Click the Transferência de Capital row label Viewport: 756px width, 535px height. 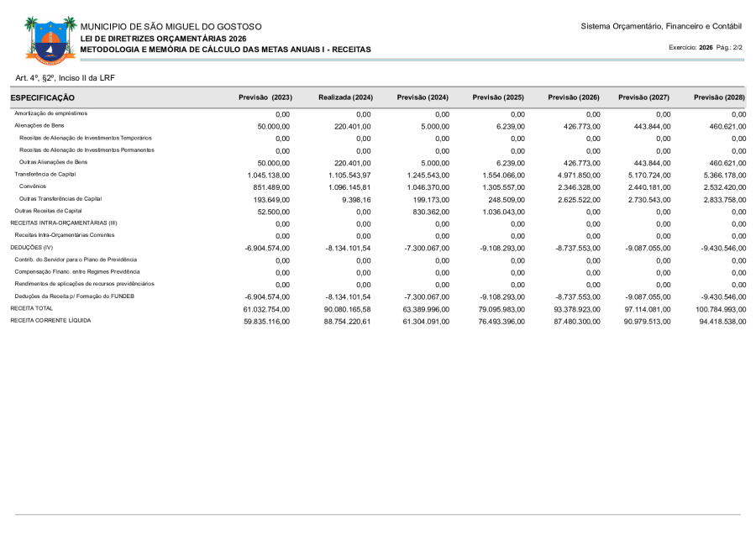click(x=45, y=174)
